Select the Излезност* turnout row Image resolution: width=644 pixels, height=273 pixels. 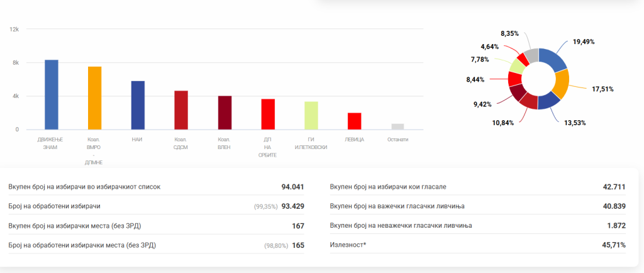click(x=478, y=245)
